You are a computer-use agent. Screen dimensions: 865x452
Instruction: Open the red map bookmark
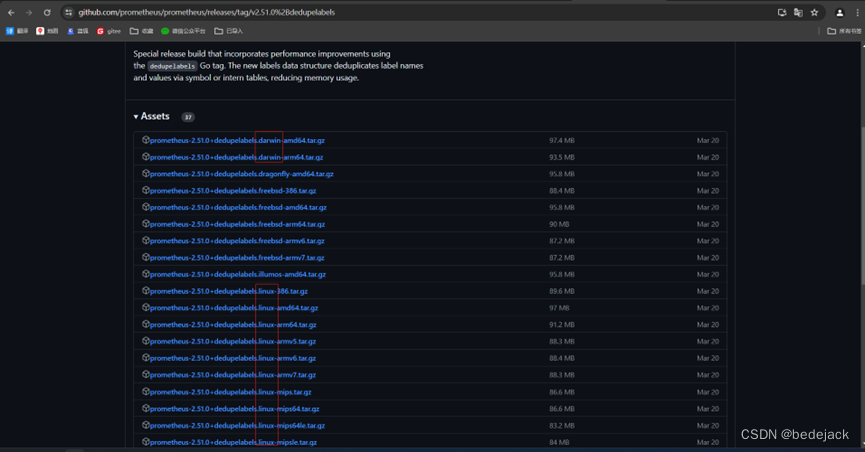tap(47, 31)
